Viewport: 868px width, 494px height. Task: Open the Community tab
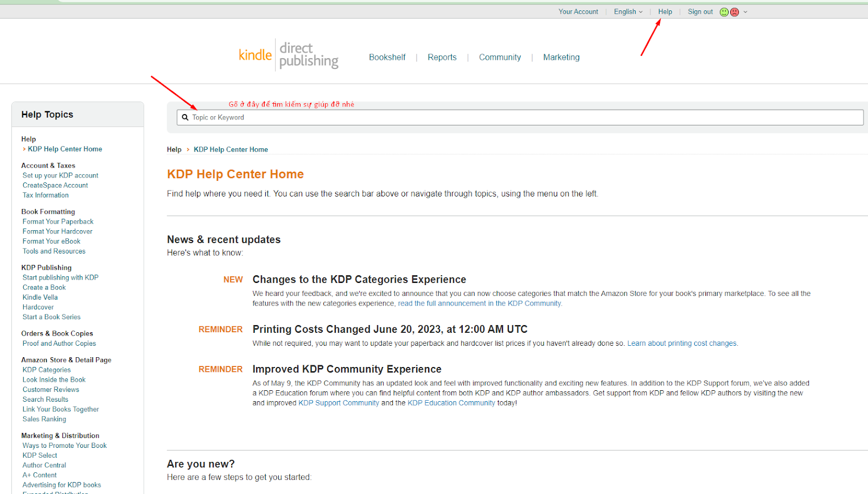[500, 57]
